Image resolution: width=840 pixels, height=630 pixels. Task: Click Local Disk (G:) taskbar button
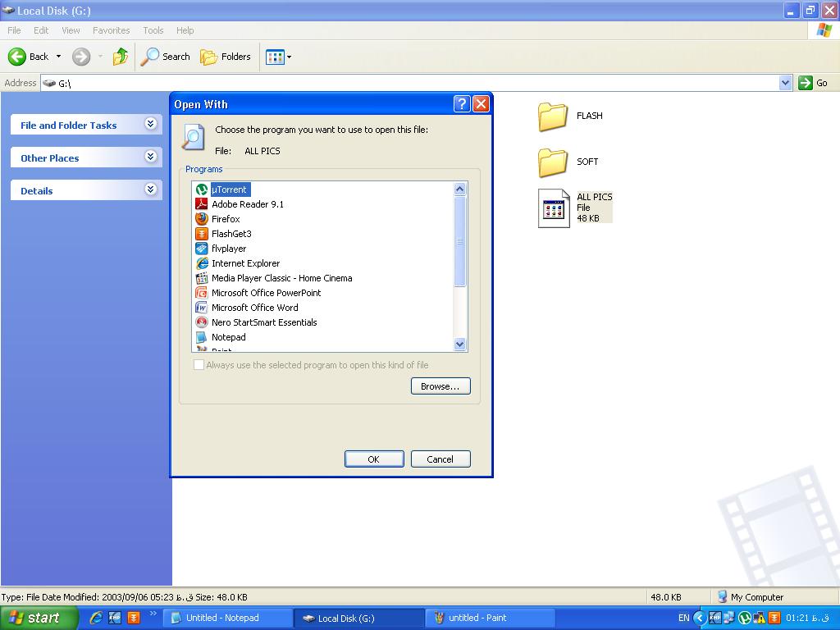[358, 619]
